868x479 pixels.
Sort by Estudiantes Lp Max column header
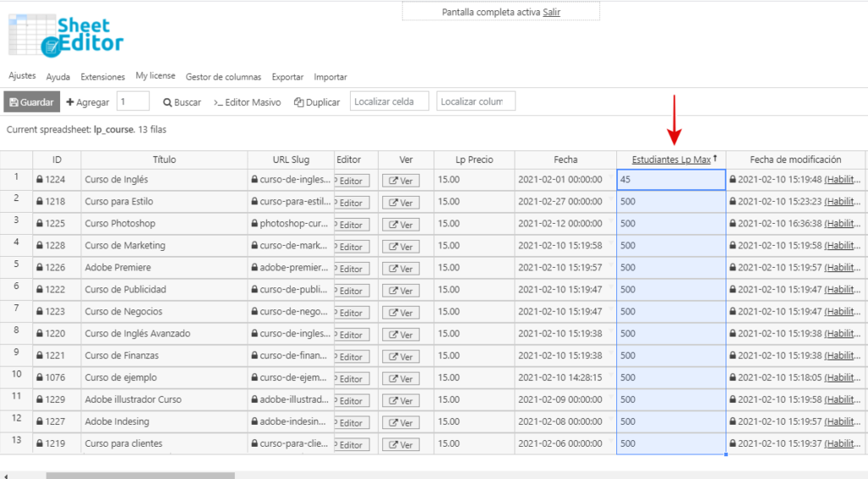pos(670,159)
